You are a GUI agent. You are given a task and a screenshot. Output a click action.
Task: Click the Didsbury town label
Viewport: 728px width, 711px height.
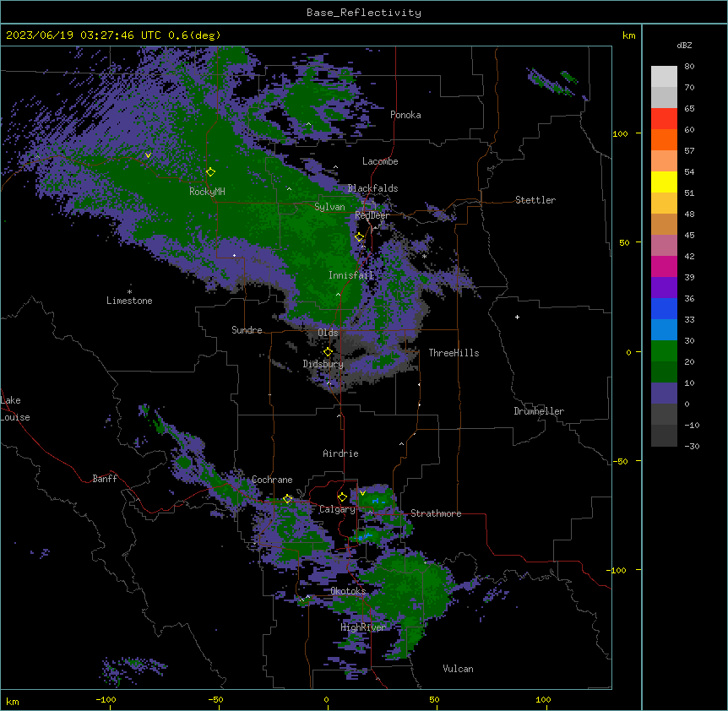click(x=323, y=364)
